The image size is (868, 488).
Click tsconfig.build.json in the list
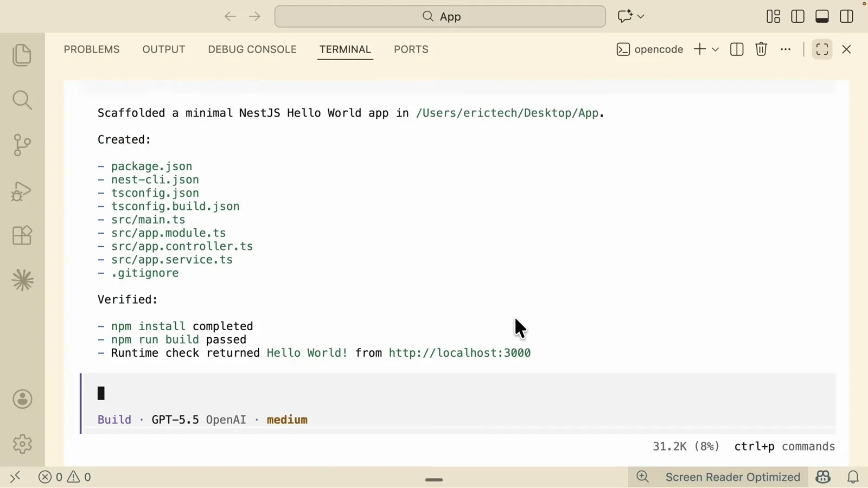coord(175,207)
